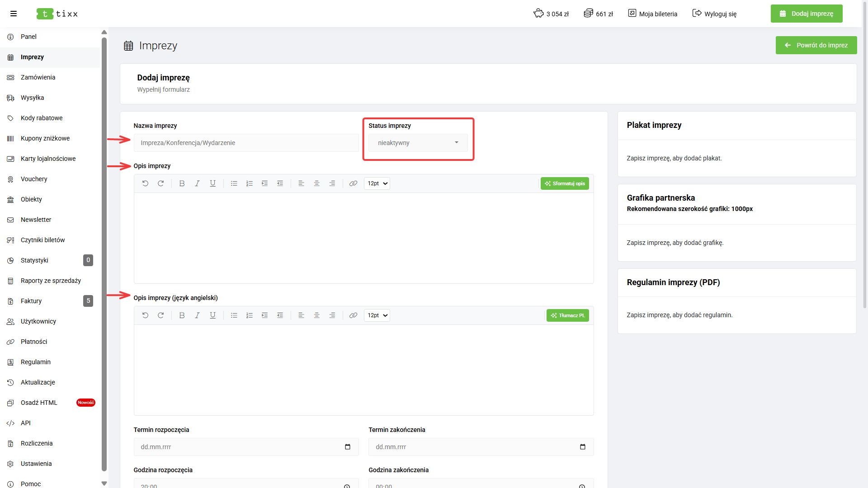Open Faktury in the sidebar
Image resolution: width=868 pixels, height=488 pixels.
(50, 301)
